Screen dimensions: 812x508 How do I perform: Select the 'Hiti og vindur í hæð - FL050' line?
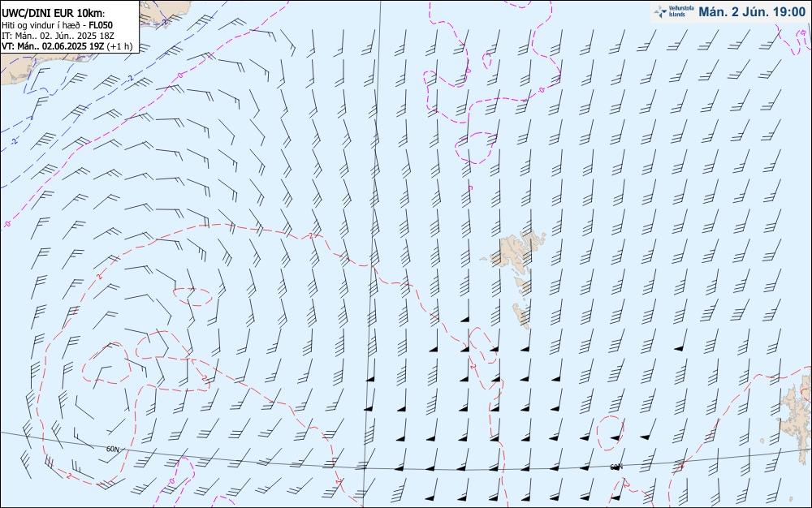click(58, 25)
